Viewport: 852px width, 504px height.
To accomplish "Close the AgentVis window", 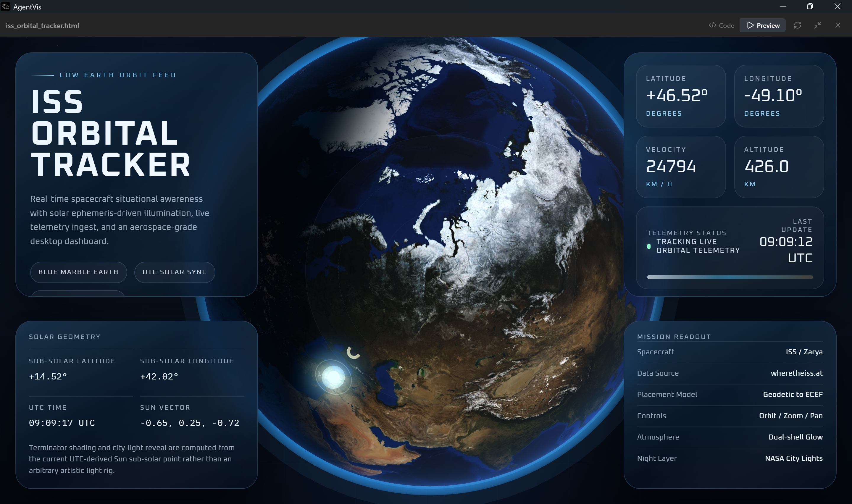I will 838,7.
